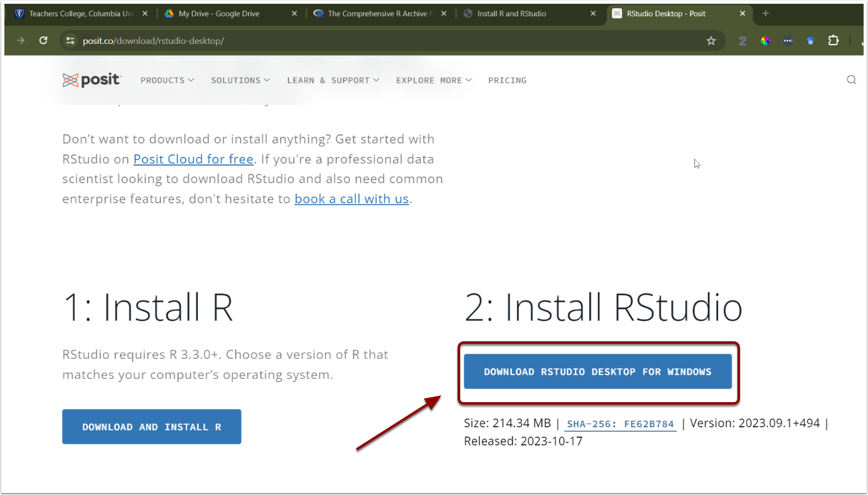The height and width of the screenshot is (495, 868).
Task: Click the Download and Install R button
Action: (x=151, y=427)
